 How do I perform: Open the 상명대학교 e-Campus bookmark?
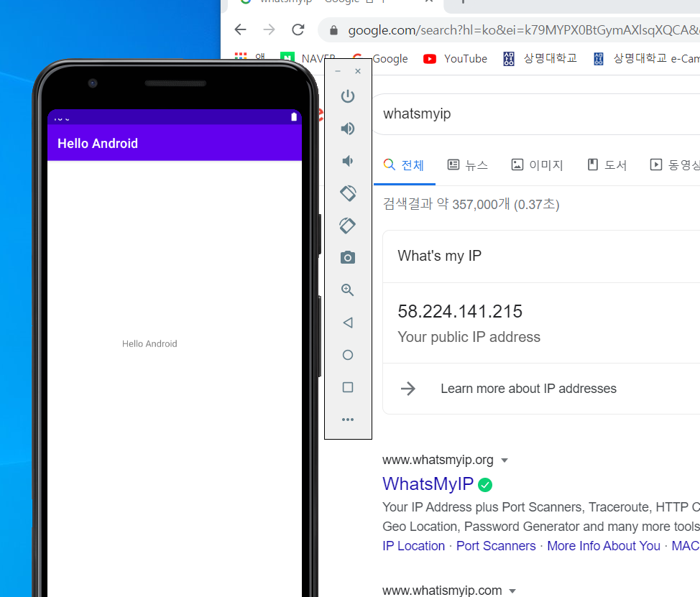tap(646, 59)
